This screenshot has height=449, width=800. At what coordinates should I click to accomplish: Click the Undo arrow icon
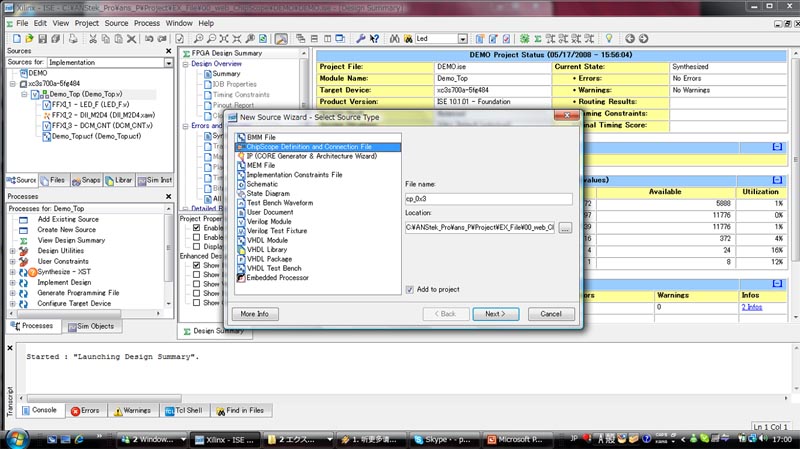pos(149,39)
